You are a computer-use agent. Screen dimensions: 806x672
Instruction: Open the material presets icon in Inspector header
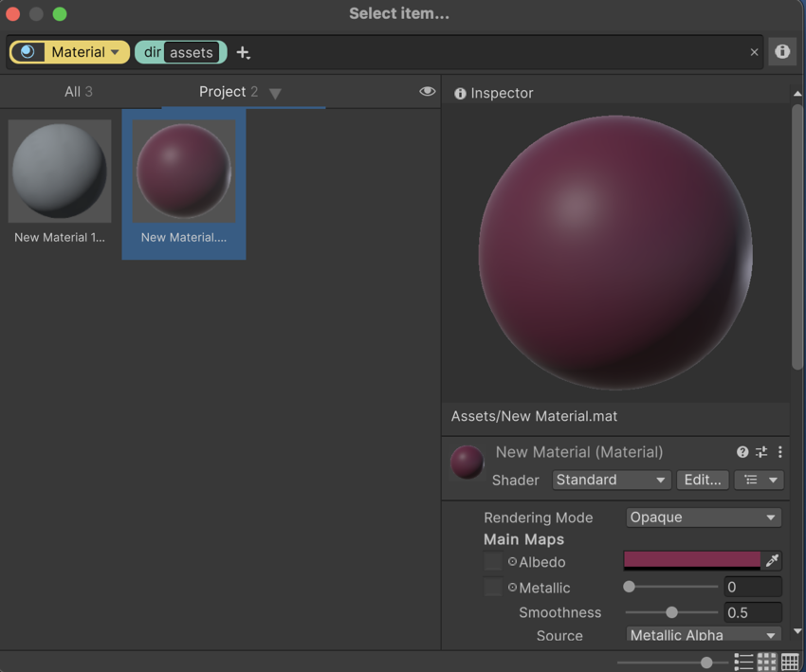click(760, 452)
